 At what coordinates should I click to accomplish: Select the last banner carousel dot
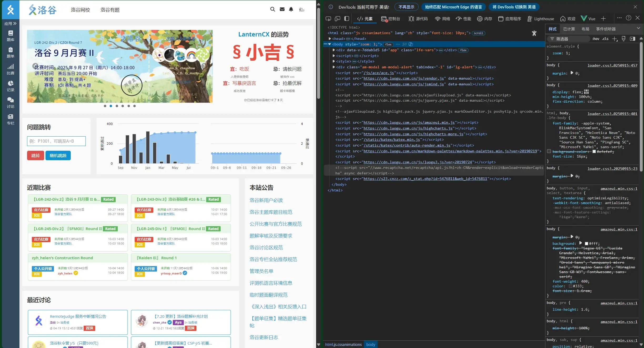point(134,106)
